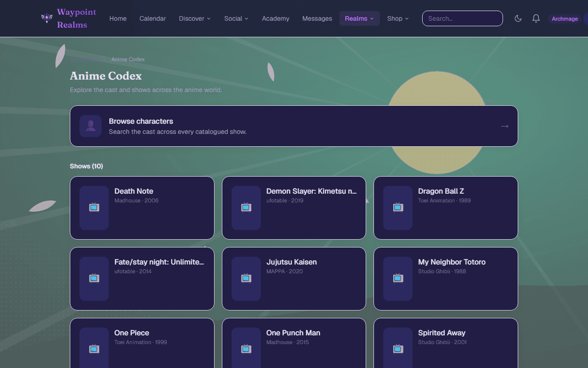Open the Dragon Ball Z show title

(x=441, y=191)
